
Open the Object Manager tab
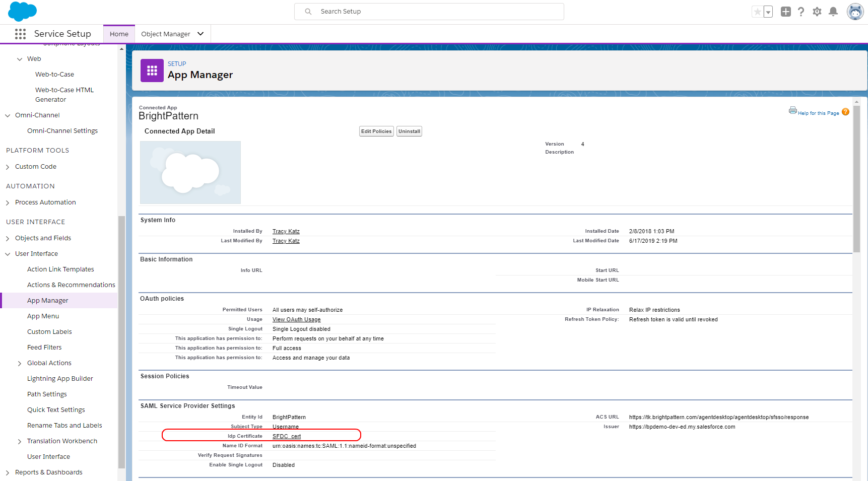[x=166, y=34]
